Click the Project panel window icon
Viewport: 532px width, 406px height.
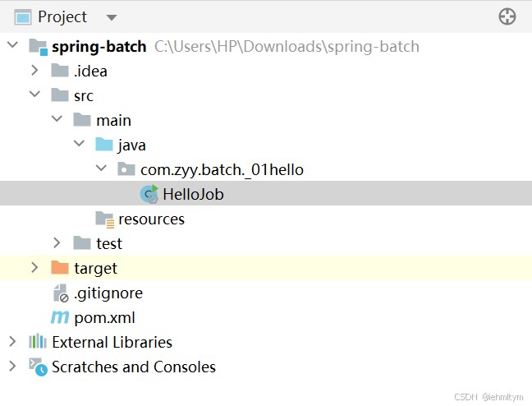point(23,16)
